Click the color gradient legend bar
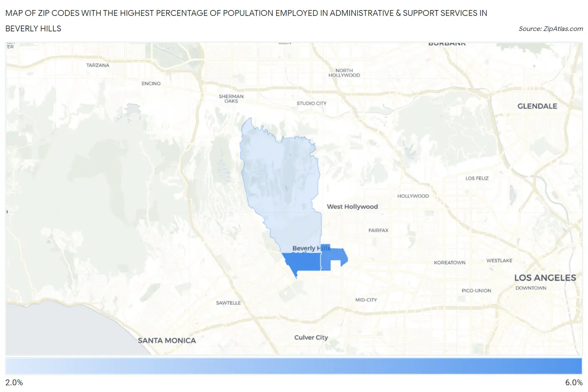Viewport: 588px width, 392px height. pyautogui.click(x=294, y=366)
